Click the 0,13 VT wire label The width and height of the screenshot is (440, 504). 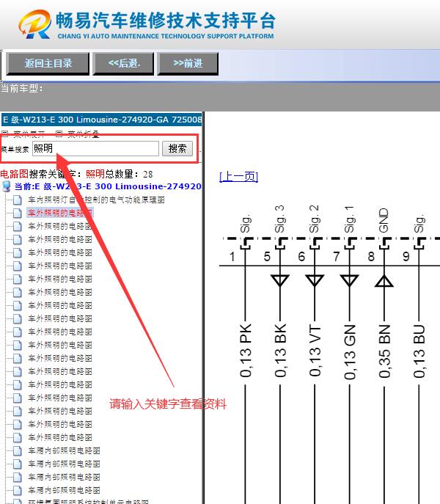[x=315, y=351]
